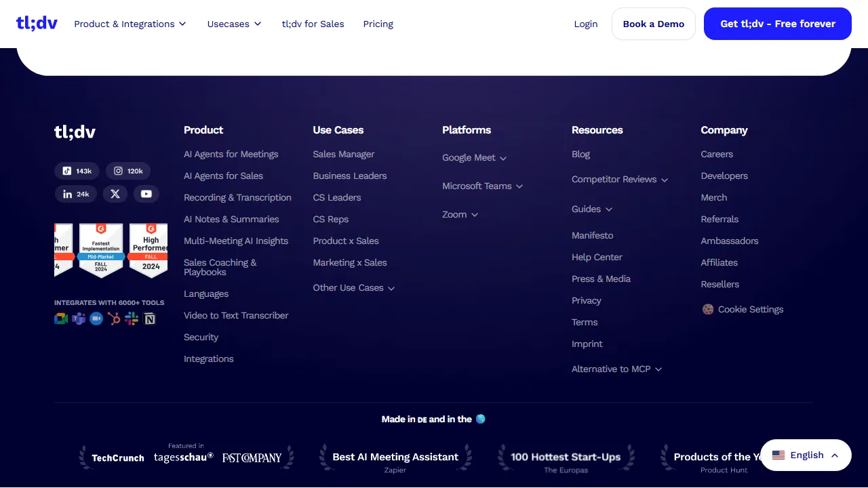Open Cookie Settings link
Image resolution: width=868 pixels, height=488 pixels.
[751, 309]
